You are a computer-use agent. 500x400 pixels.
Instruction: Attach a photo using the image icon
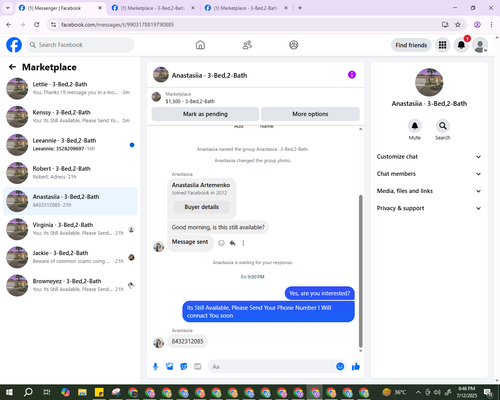[x=170, y=367]
